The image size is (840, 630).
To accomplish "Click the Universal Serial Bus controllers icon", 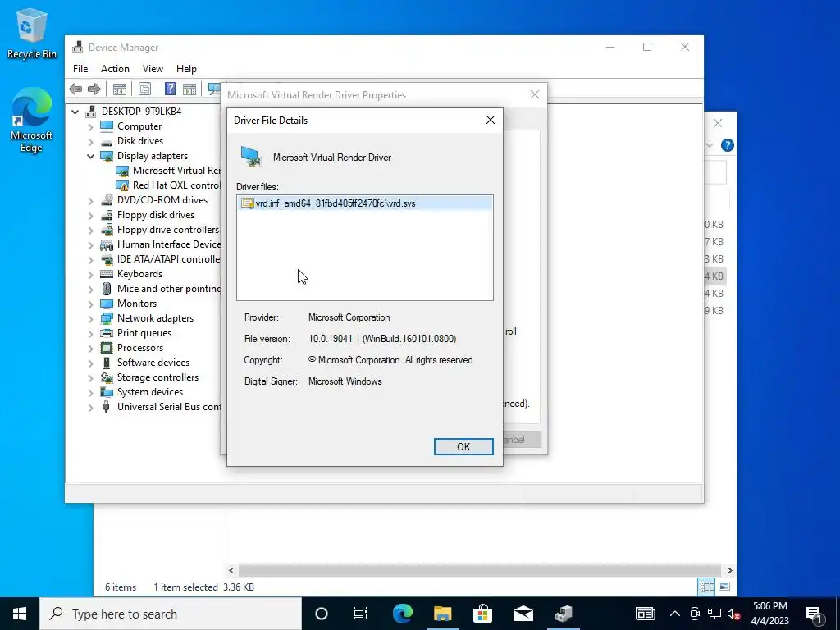I will (x=107, y=407).
